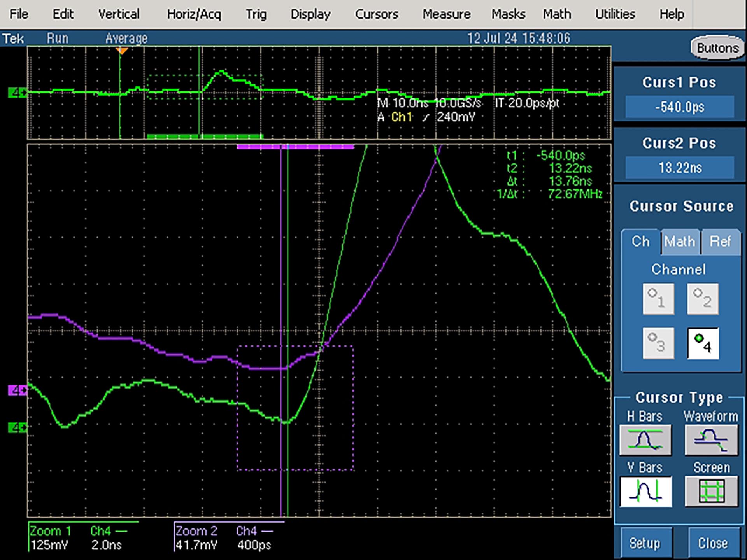
Task: Open the File menu
Action: click(x=19, y=14)
